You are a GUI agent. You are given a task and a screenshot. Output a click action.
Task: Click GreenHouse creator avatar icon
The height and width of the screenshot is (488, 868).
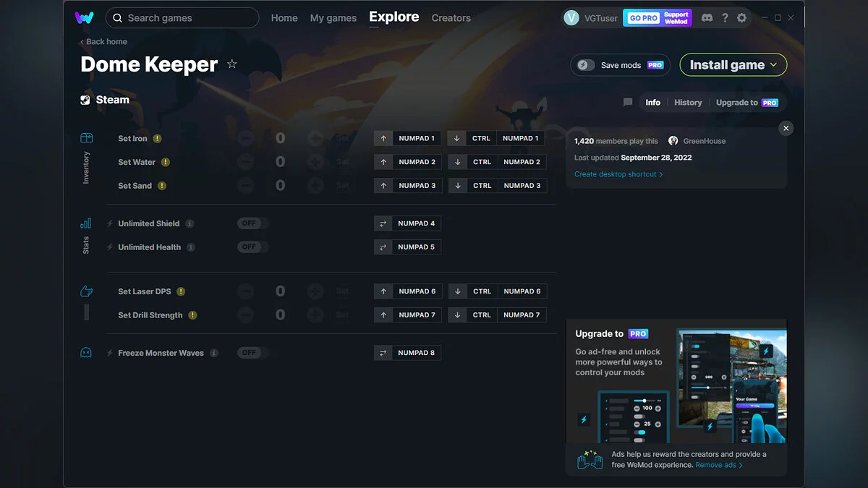(x=673, y=141)
